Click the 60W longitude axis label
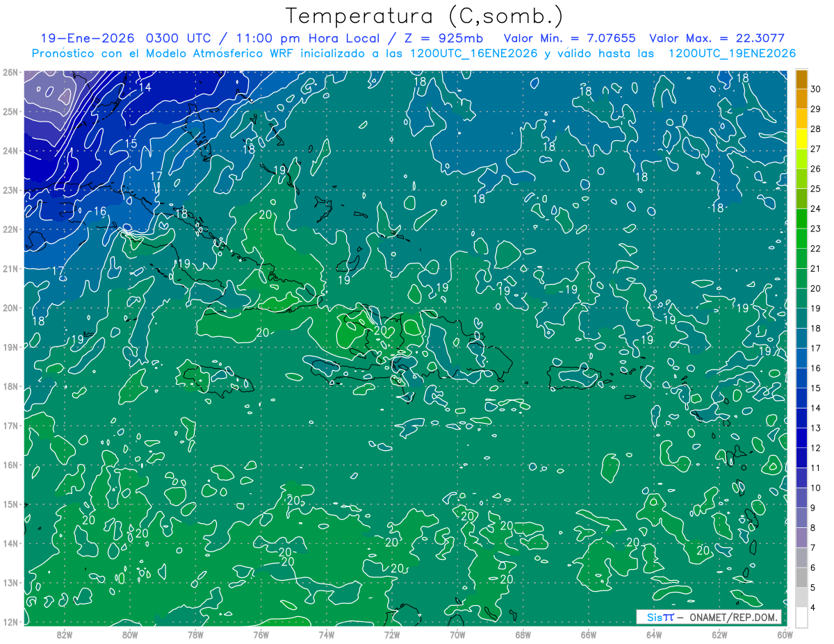This screenshot has height=644, width=834. (x=785, y=634)
